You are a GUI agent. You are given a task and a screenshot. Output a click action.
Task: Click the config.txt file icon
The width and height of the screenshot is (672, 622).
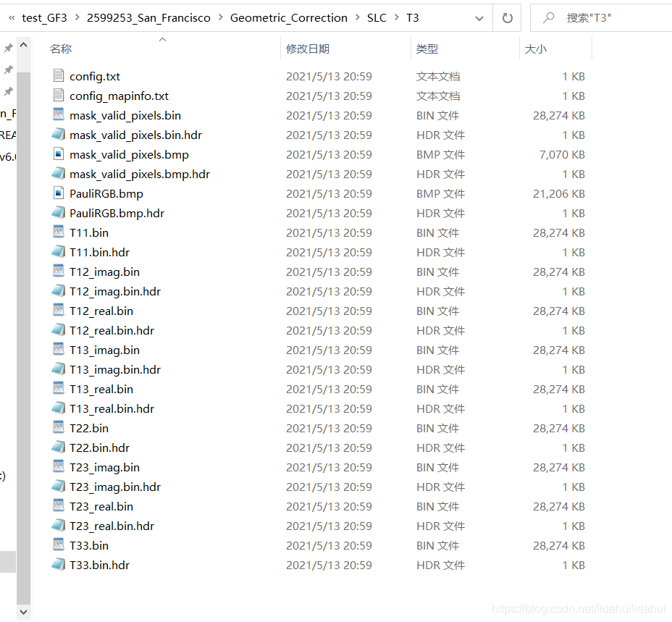coord(59,75)
